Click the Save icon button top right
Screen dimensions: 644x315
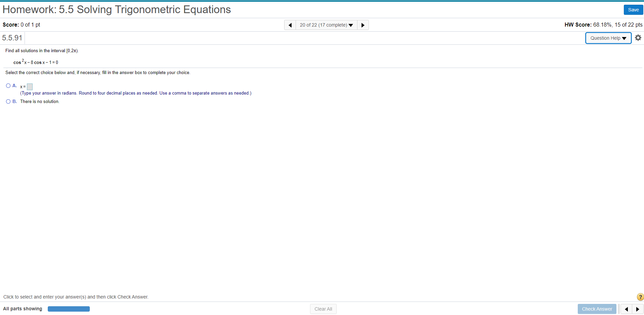[633, 9]
